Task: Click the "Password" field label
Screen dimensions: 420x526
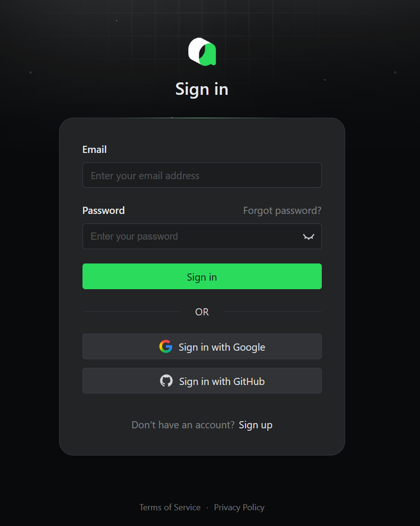Action: click(103, 210)
